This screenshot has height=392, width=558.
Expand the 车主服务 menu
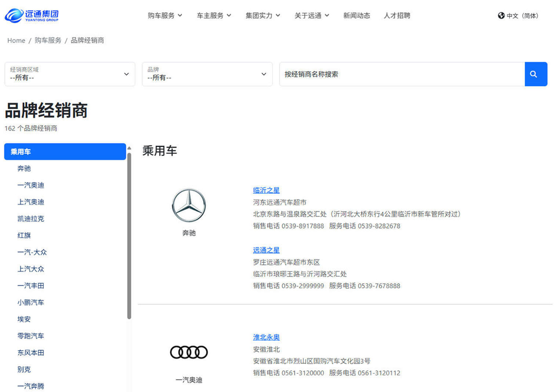(x=214, y=15)
